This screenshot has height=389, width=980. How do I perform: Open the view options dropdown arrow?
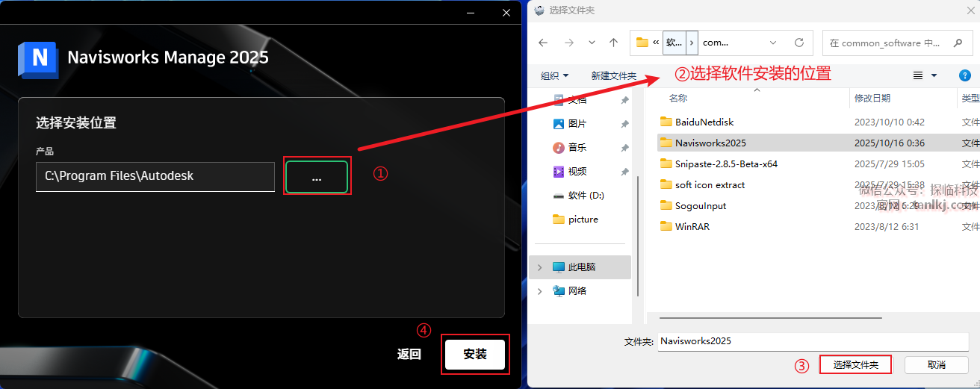pyautogui.click(x=934, y=75)
